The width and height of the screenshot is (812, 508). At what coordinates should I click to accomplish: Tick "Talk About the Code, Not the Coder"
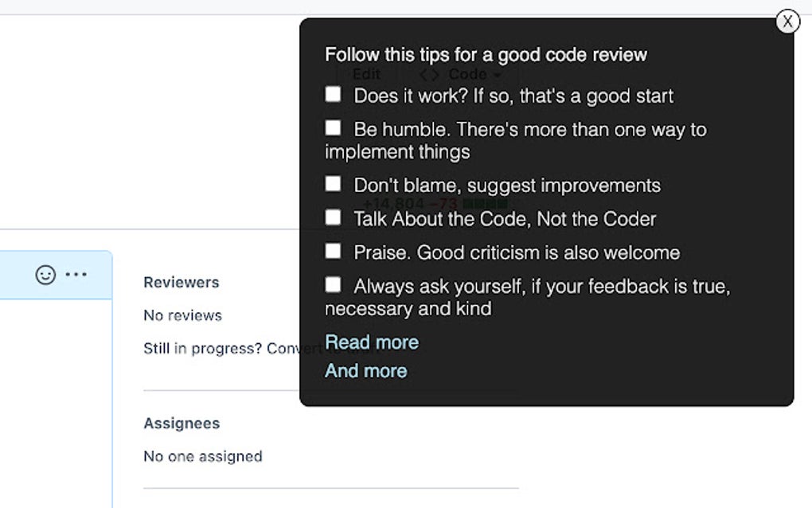point(333,217)
